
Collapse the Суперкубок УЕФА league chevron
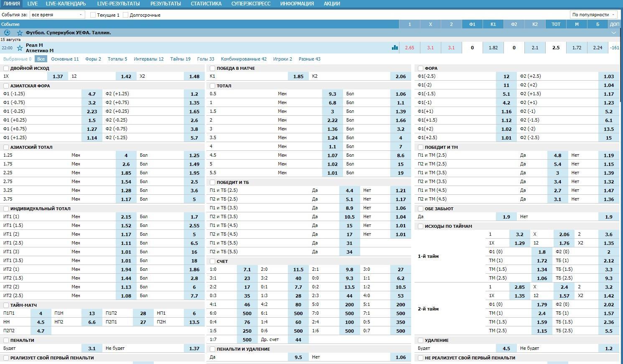pos(613,33)
